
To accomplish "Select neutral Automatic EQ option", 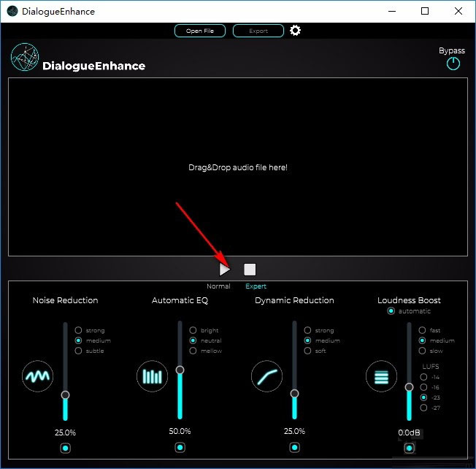I will tap(193, 340).
